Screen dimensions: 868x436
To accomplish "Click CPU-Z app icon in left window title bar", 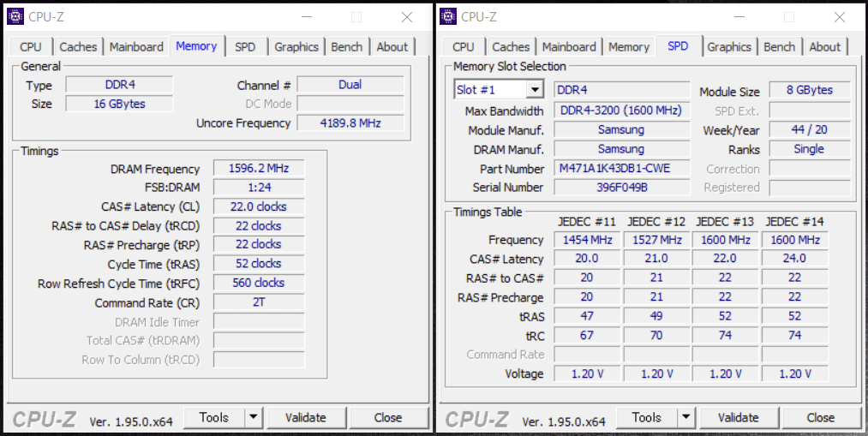I will click(x=15, y=16).
